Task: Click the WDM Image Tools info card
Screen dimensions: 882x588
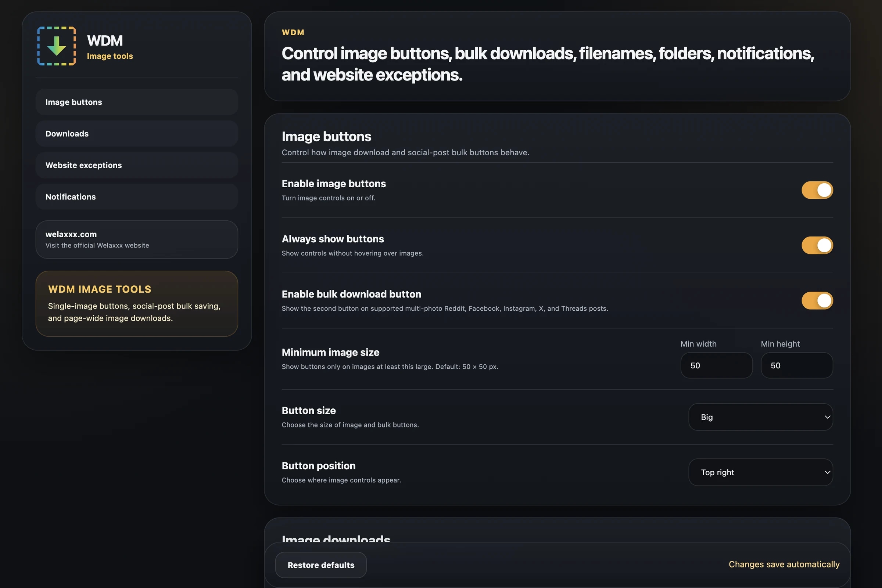Action: [x=137, y=303]
